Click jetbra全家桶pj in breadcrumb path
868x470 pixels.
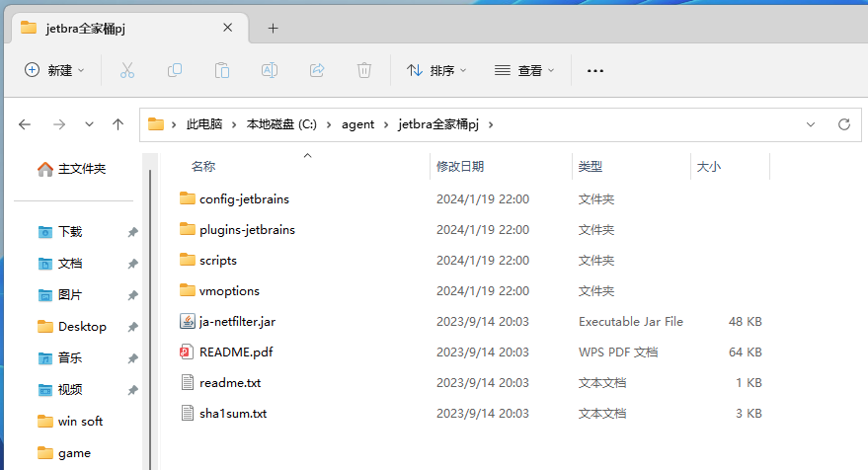(x=438, y=124)
